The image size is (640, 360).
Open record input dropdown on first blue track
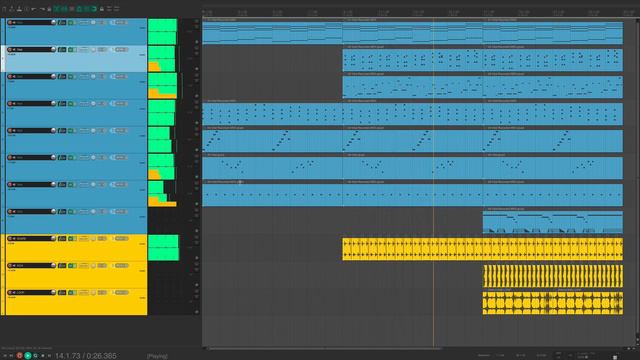[121, 22]
